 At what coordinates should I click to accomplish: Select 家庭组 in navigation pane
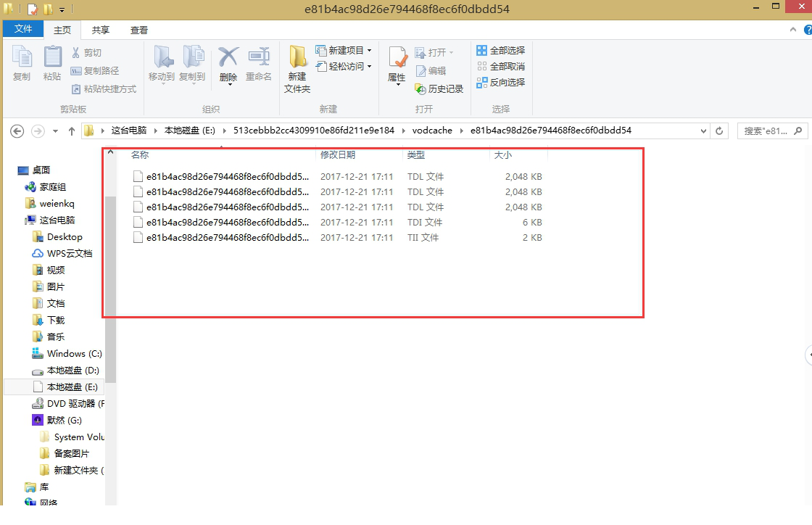pos(46,187)
